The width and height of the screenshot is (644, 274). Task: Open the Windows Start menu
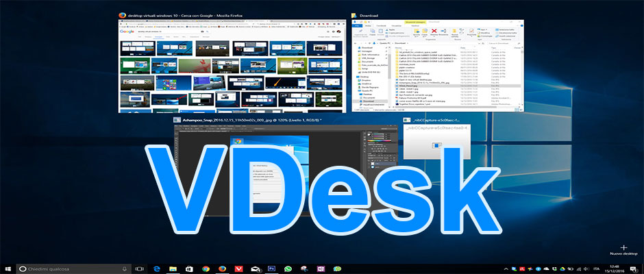point(8,269)
